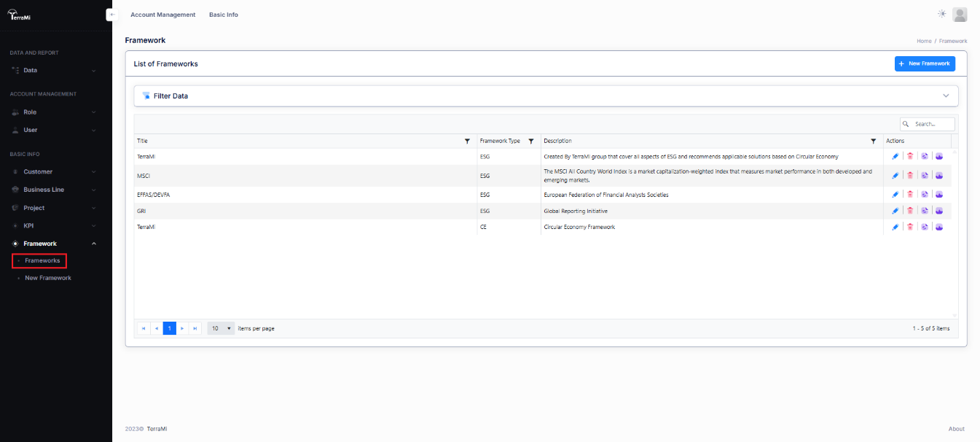Click the Description column filter funnel
Screen dimensions: 980x442
[873, 141]
